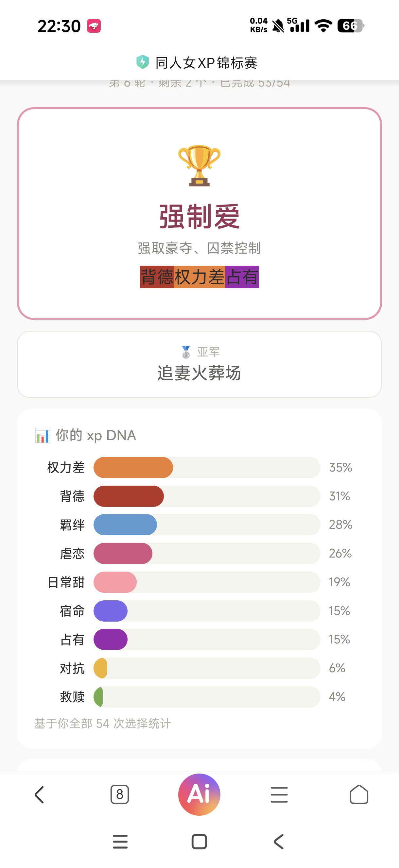Select the 占有 purple tag
Image resolution: width=399 pixels, height=868 pixels.
pyautogui.click(x=242, y=277)
